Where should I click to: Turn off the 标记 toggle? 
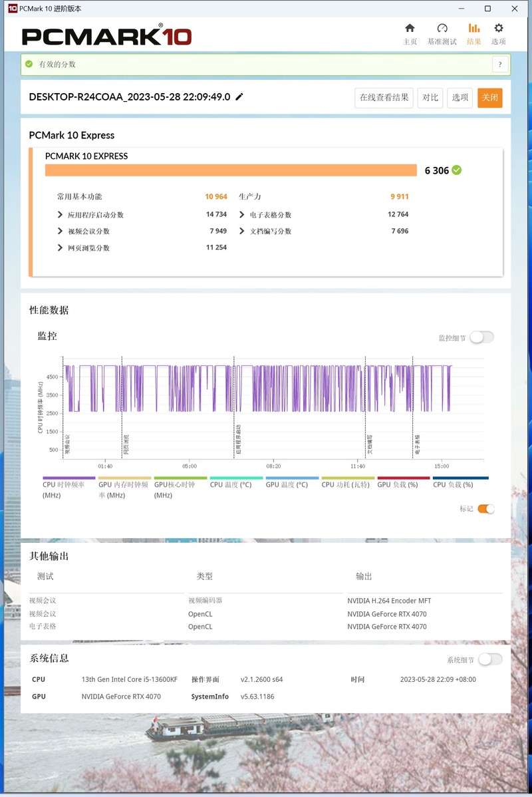coord(486,508)
